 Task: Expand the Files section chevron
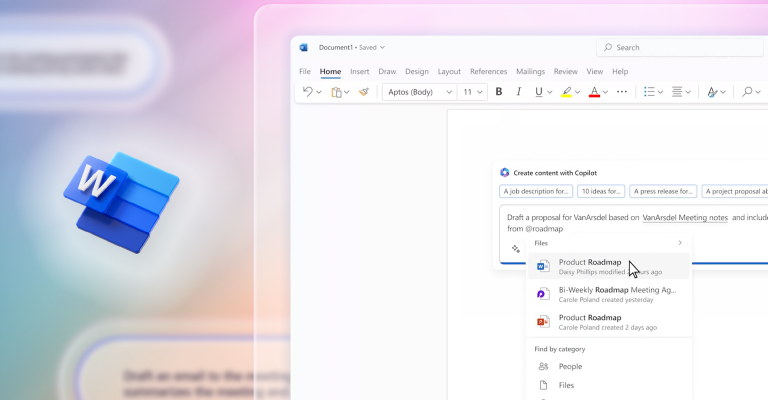(680, 243)
